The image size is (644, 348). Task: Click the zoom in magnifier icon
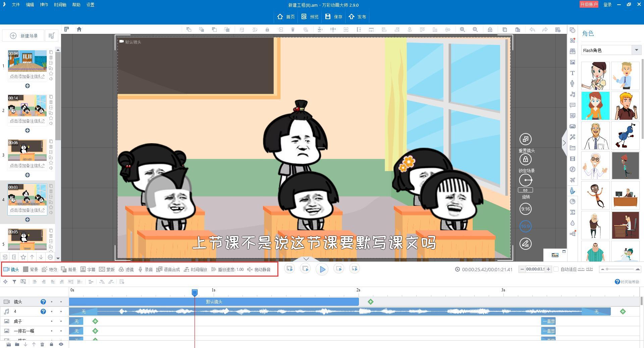coord(463,30)
